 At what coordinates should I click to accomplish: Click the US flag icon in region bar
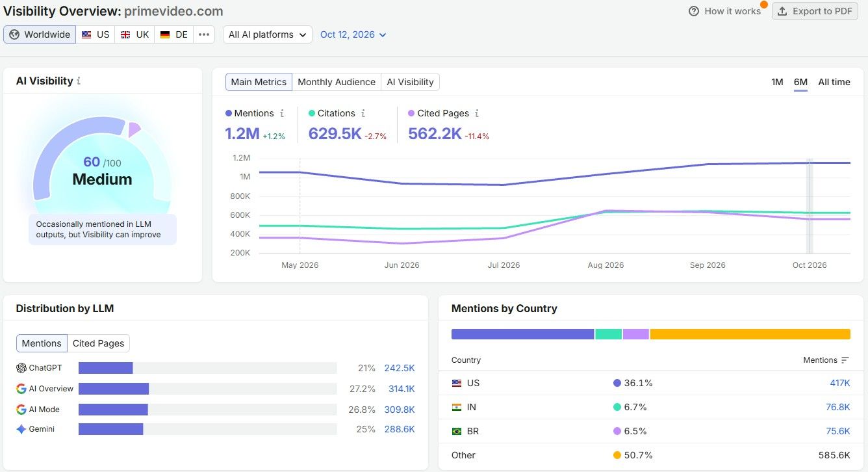tap(86, 34)
